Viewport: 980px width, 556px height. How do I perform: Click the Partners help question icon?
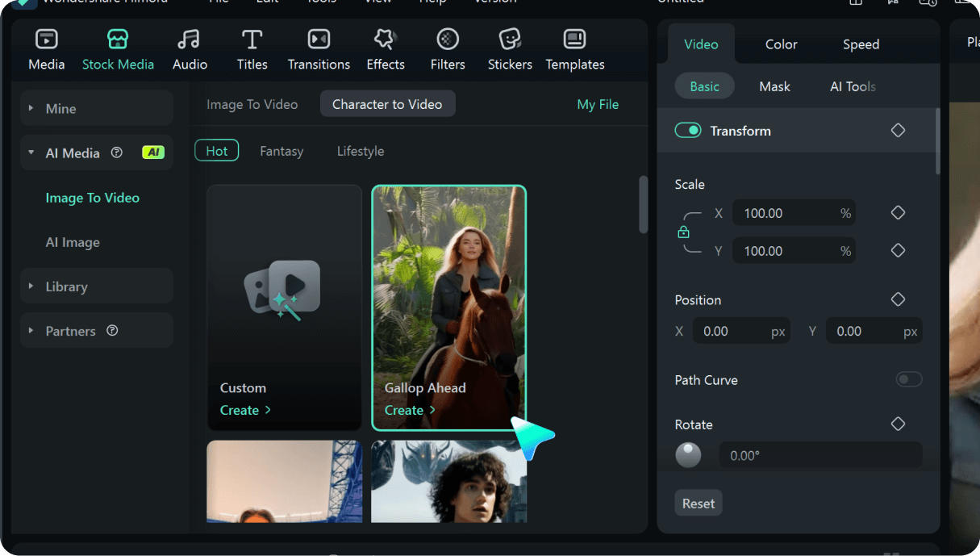112,331
